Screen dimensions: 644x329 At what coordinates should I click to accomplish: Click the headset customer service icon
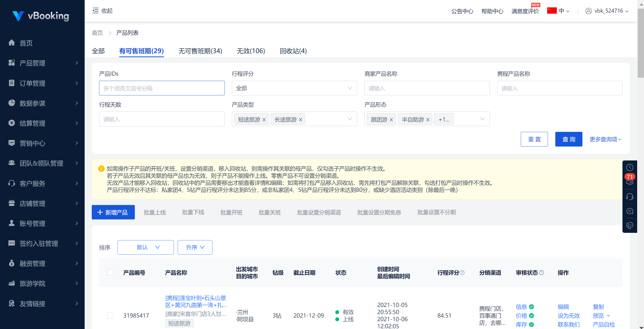[630, 197]
